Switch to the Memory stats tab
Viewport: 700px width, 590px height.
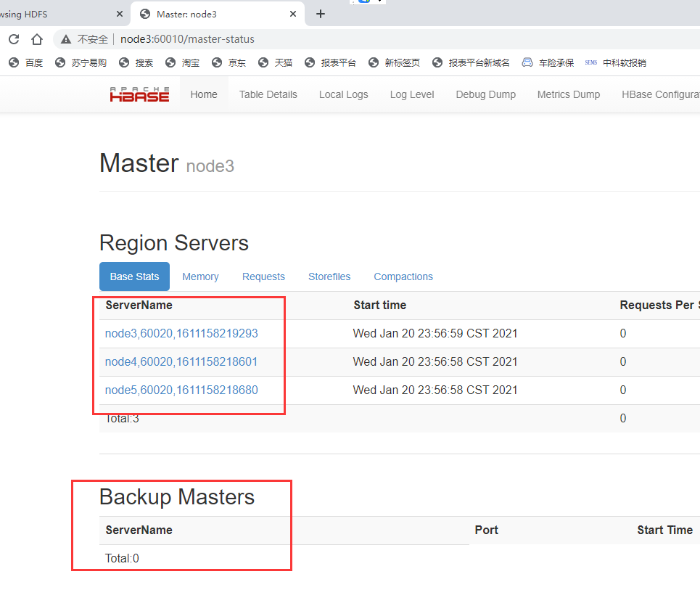point(200,276)
